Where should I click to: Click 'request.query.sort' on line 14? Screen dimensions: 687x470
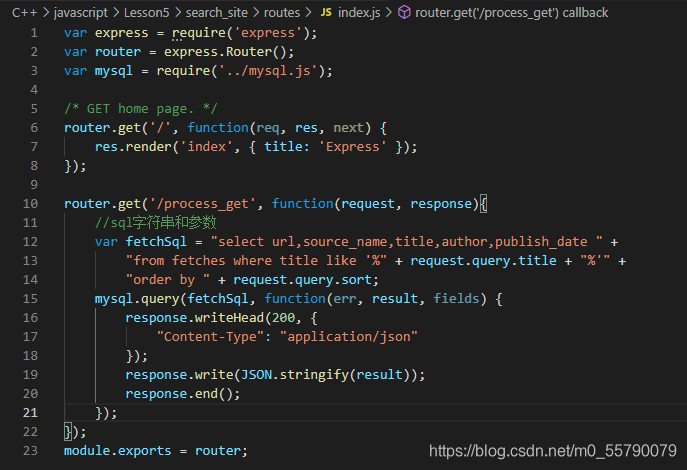(x=302, y=280)
